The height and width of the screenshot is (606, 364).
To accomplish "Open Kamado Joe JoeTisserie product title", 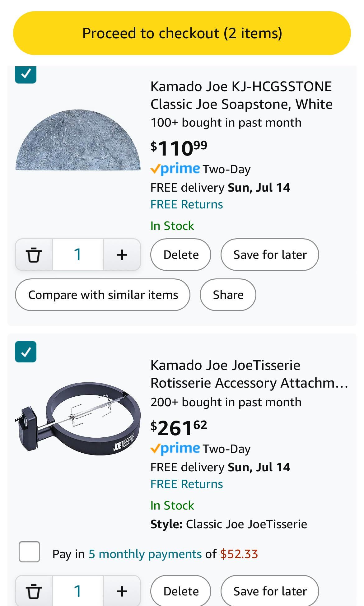I will coord(249,374).
